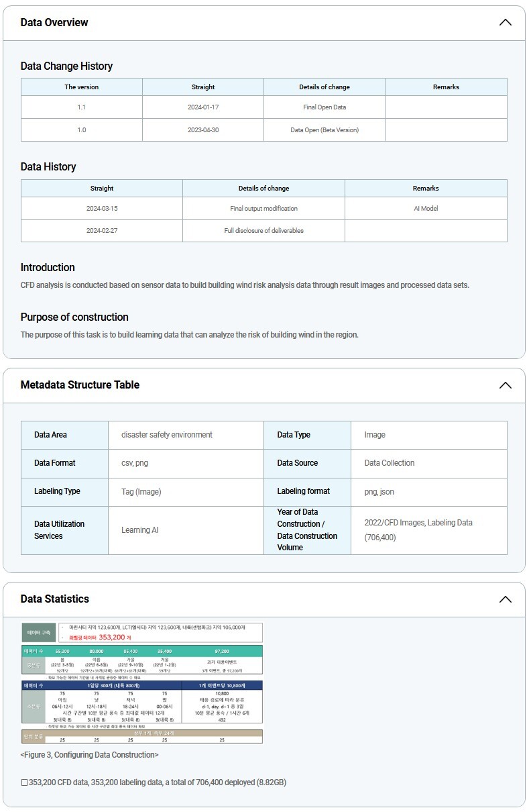The width and height of the screenshot is (531, 812).
Task: Select the png, json labeling format value
Action: (x=379, y=492)
